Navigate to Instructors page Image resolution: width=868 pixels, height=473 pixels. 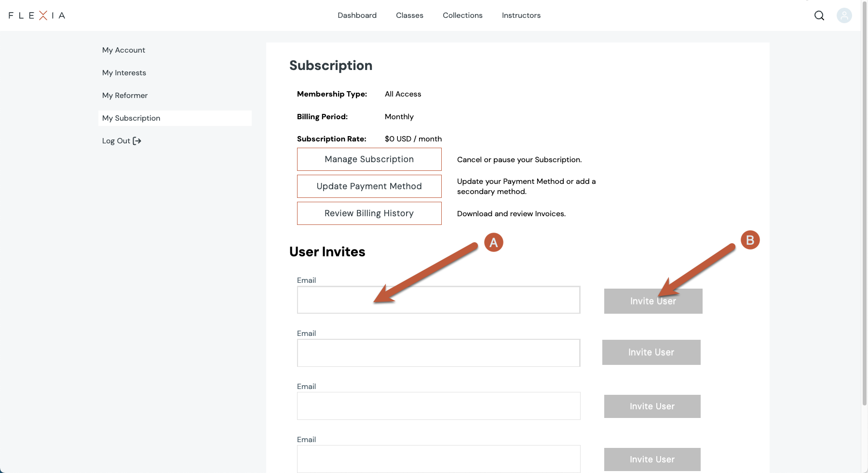pyautogui.click(x=521, y=15)
